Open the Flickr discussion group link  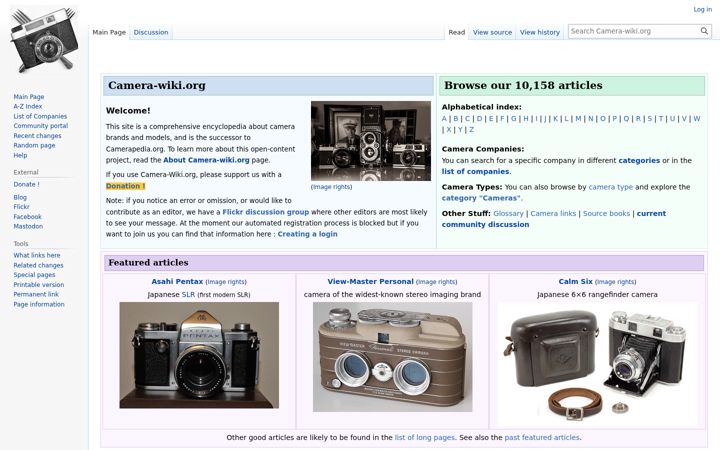[265, 212]
